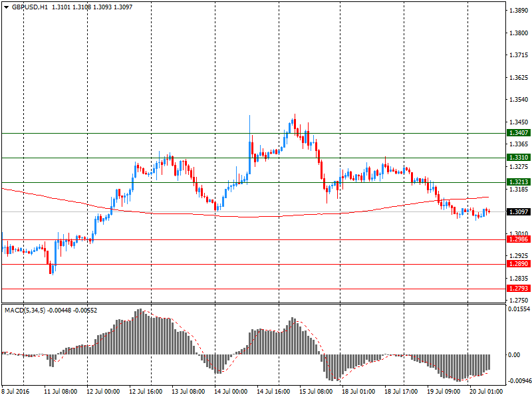Click the 18 Jul 01:00 time label

pos(358,392)
